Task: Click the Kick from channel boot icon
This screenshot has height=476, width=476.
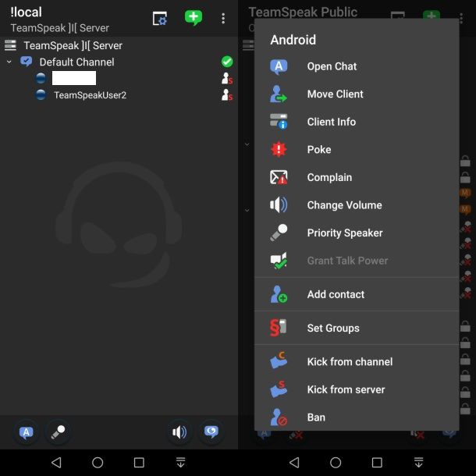Action: click(279, 361)
